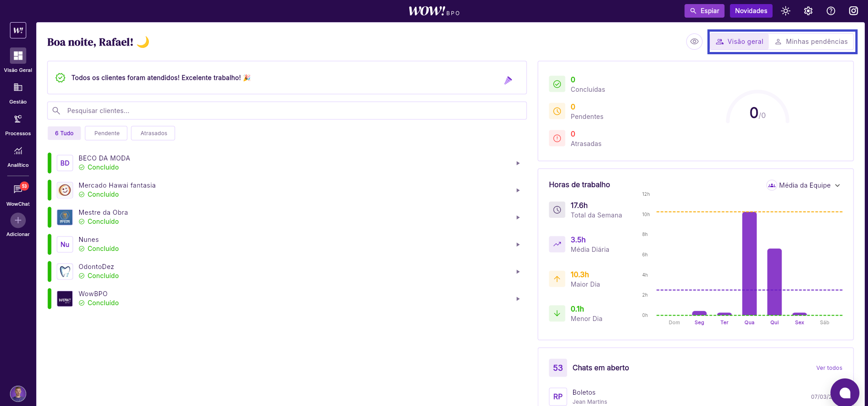
Task: Click the Ver todos chats link
Action: [x=829, y=368]
